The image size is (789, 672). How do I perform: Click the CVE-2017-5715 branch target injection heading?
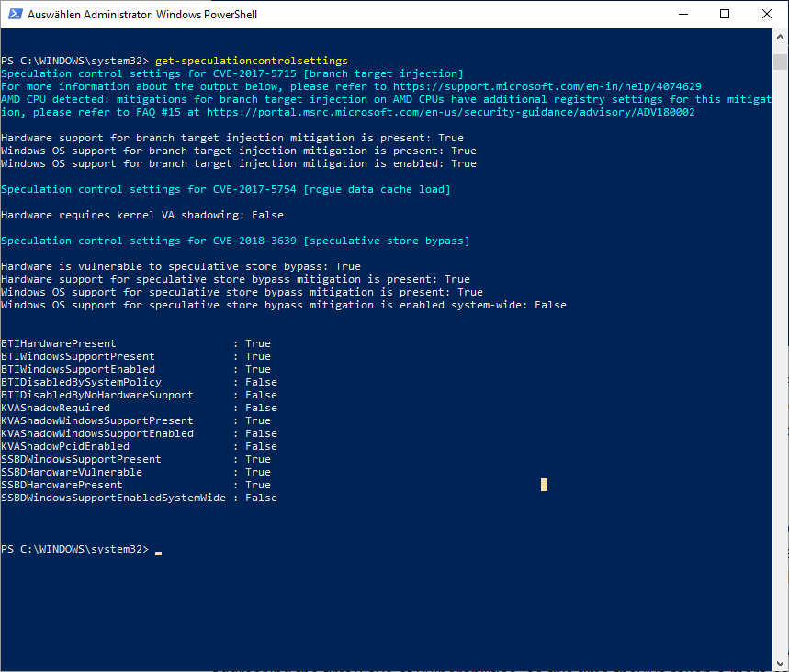(x=232, y=74)
